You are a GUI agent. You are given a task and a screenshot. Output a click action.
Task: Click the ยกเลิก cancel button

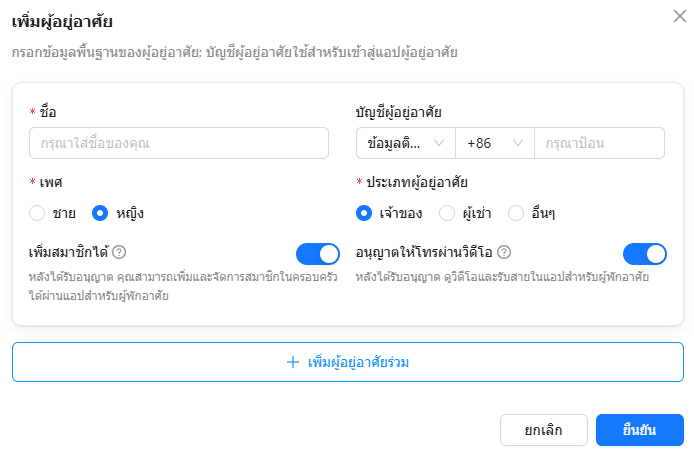coord(544,430)
